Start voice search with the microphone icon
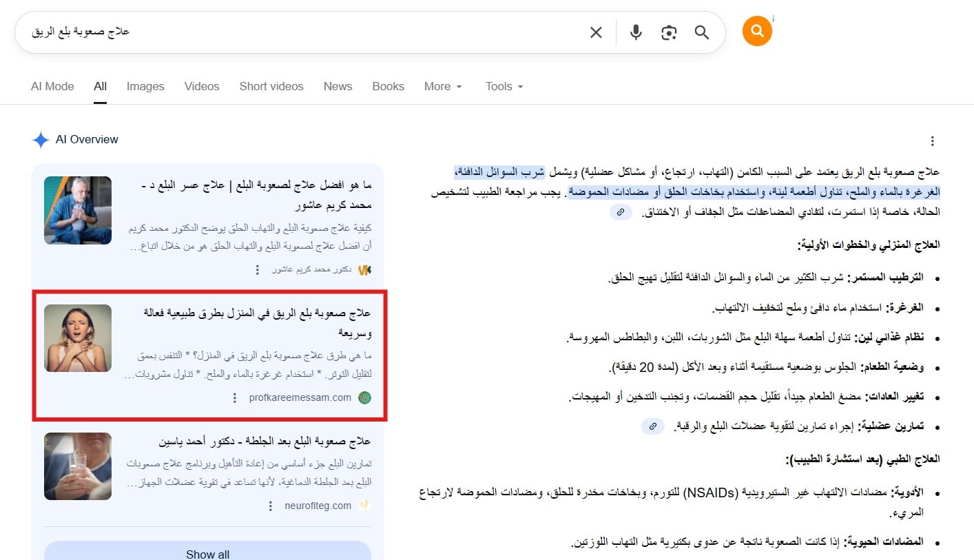Screen dimensions: 974x560 (636, 32)
